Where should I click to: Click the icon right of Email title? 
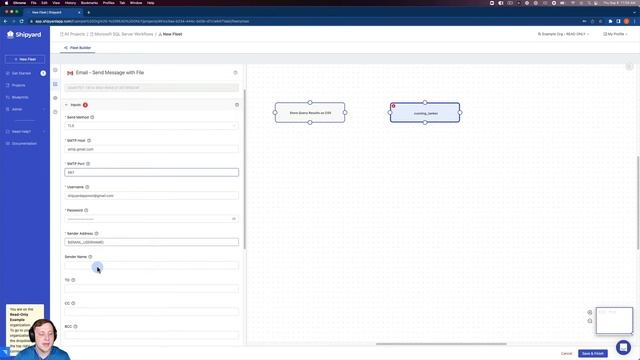236,73
